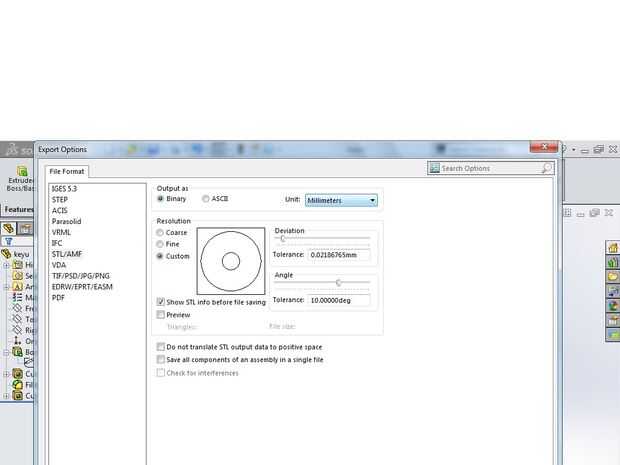
Task: Click the Front Plane icon
Action: (x=18, y=308)
